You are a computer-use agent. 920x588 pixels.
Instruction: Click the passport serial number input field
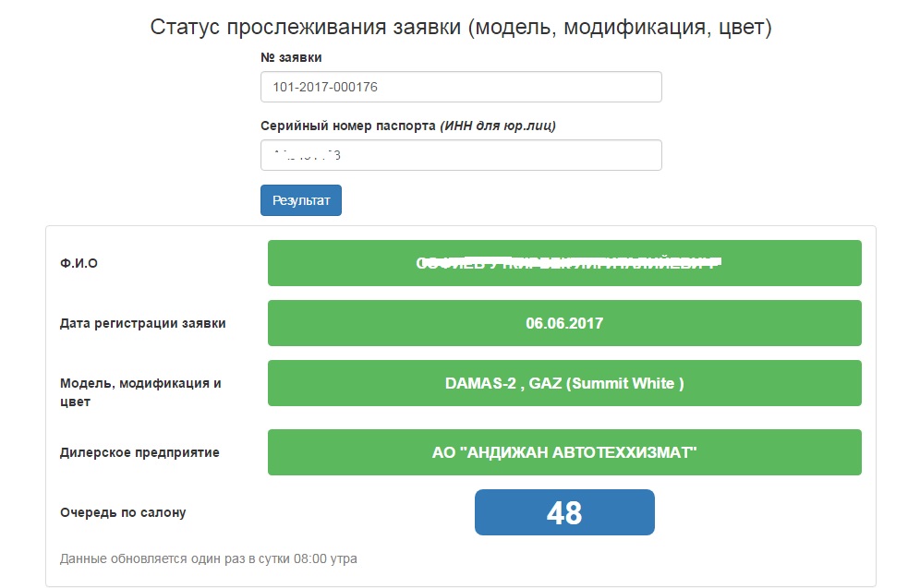(461, 155)
